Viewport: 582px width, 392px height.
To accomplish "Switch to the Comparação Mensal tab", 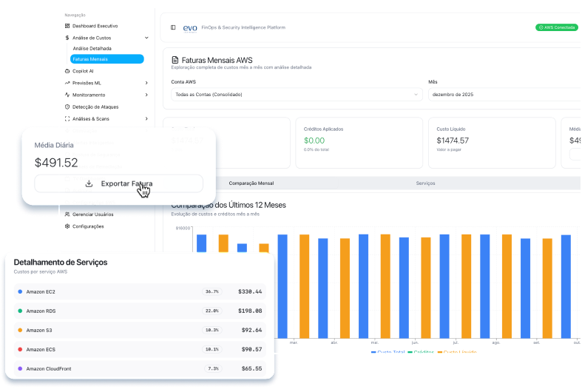I will coord(251,183).
